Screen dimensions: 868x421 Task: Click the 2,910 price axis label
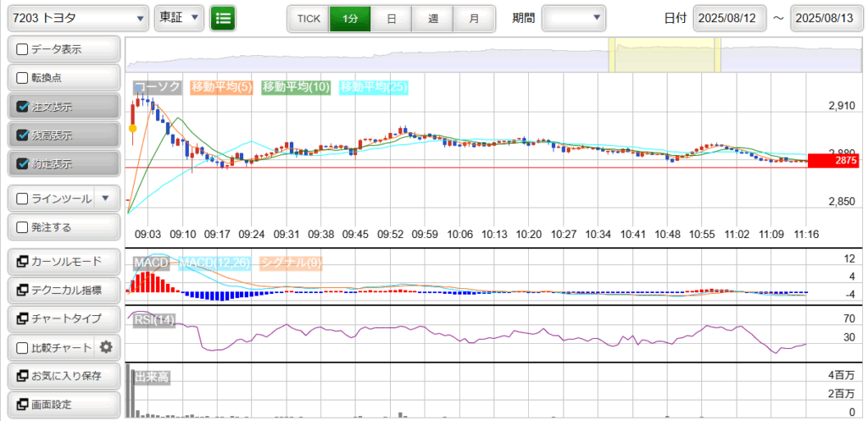pos(842,106)
